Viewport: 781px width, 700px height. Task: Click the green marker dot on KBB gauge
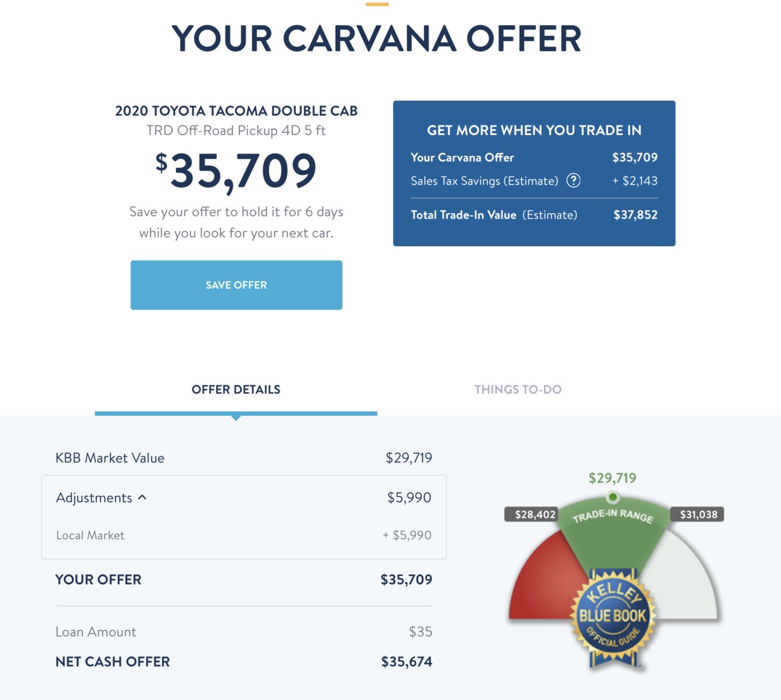[x=612, y=497]
